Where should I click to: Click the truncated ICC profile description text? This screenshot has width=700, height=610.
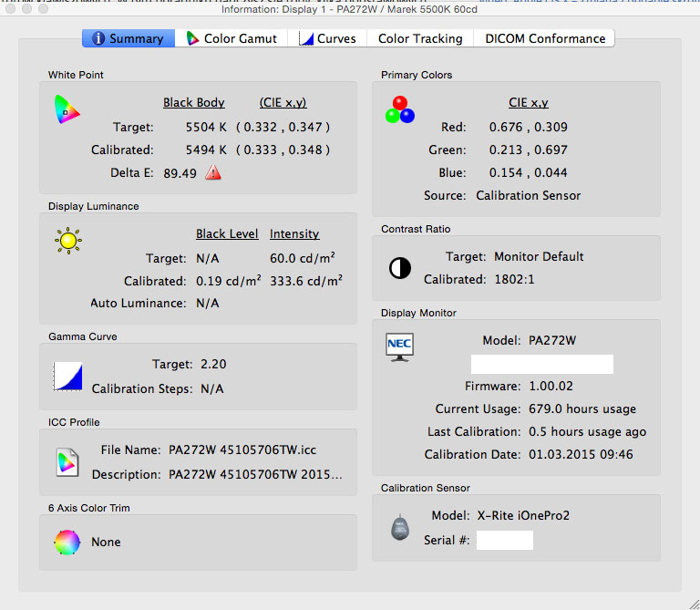pos(255,474)
